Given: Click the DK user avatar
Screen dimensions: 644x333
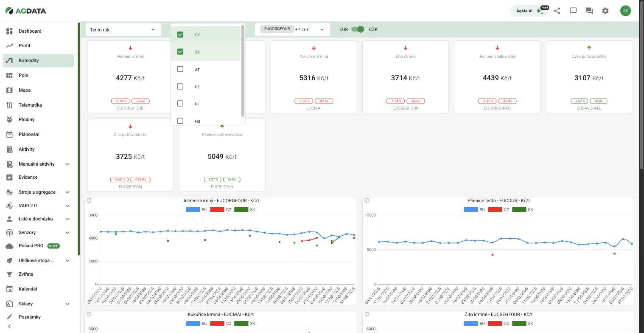Looking at the screenshot, I should pyautogui.click(x=625, y=11).
